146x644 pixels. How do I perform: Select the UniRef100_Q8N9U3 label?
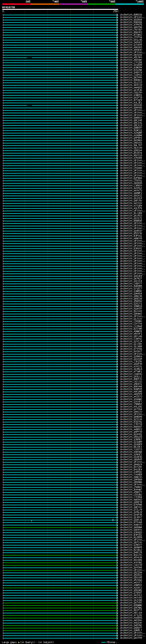point(131,118)
